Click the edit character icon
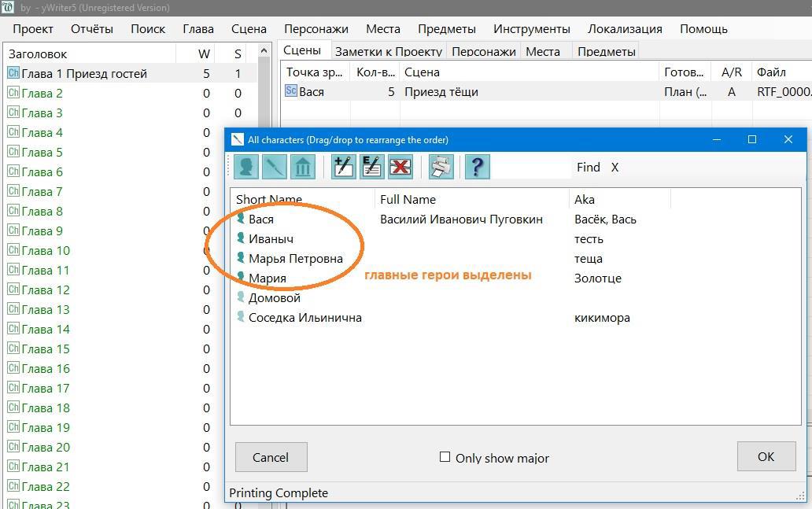812x509 pixels. click(371, 167)
